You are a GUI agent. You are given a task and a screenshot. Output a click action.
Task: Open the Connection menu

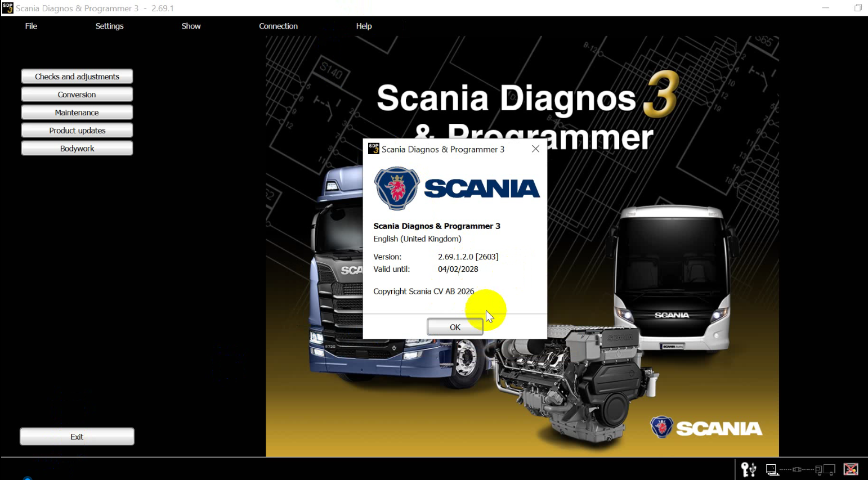point(278,26)
